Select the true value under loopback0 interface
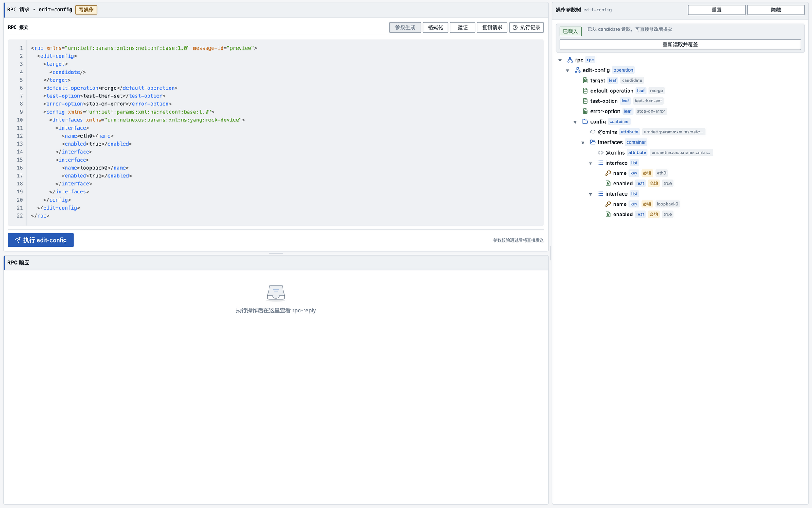 click(667, 214)
